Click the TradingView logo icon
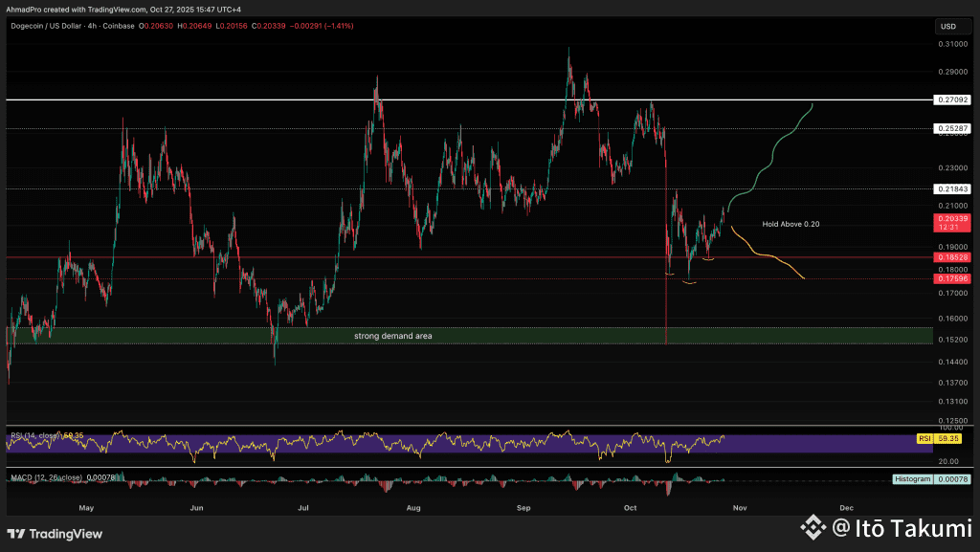980x552 pixels. click(18, 534)
